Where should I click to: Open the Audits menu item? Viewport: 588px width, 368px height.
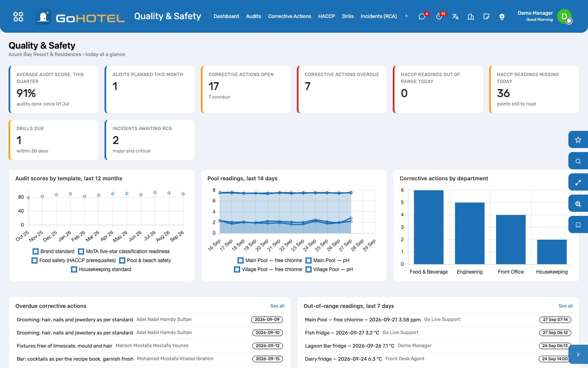coord(254,16)
